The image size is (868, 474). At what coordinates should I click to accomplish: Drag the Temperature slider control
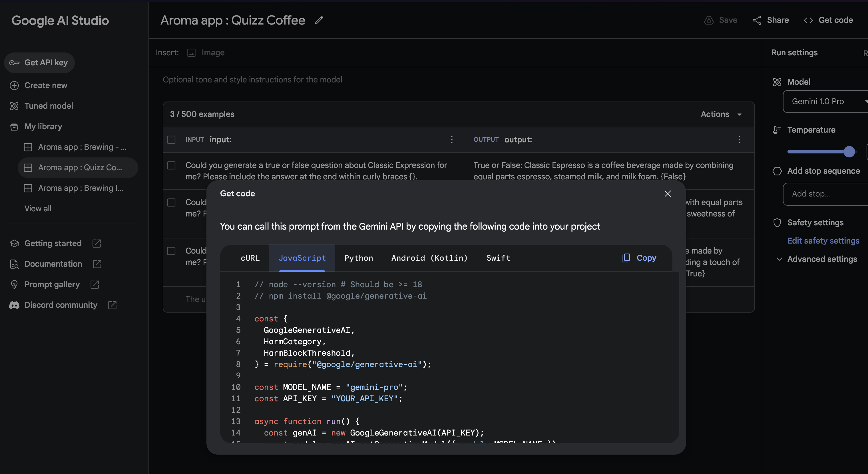coord(849,152)
